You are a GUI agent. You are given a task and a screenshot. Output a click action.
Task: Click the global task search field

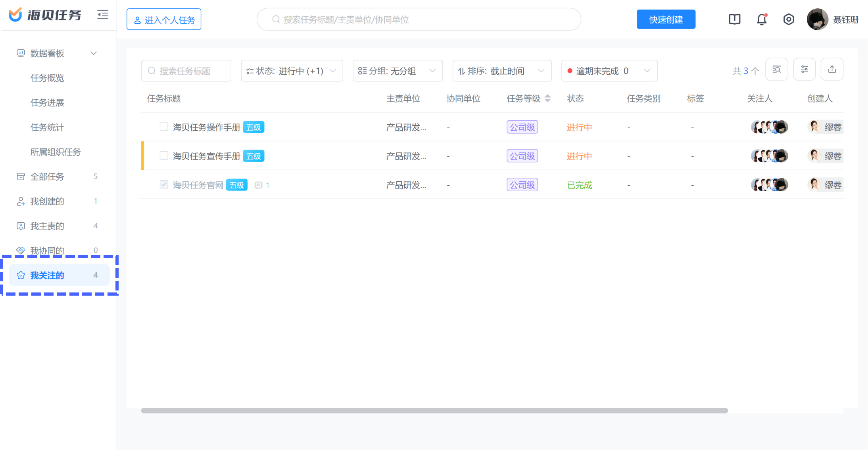(419, 19)
